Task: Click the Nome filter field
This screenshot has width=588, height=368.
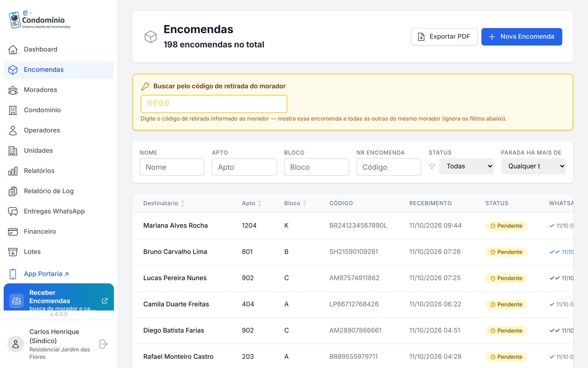Action: (172, 167)
